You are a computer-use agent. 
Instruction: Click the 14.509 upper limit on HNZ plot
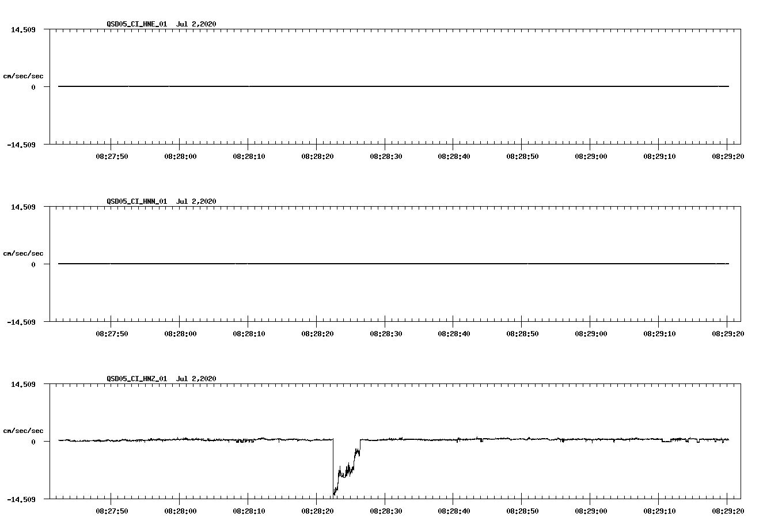(24, 384)
